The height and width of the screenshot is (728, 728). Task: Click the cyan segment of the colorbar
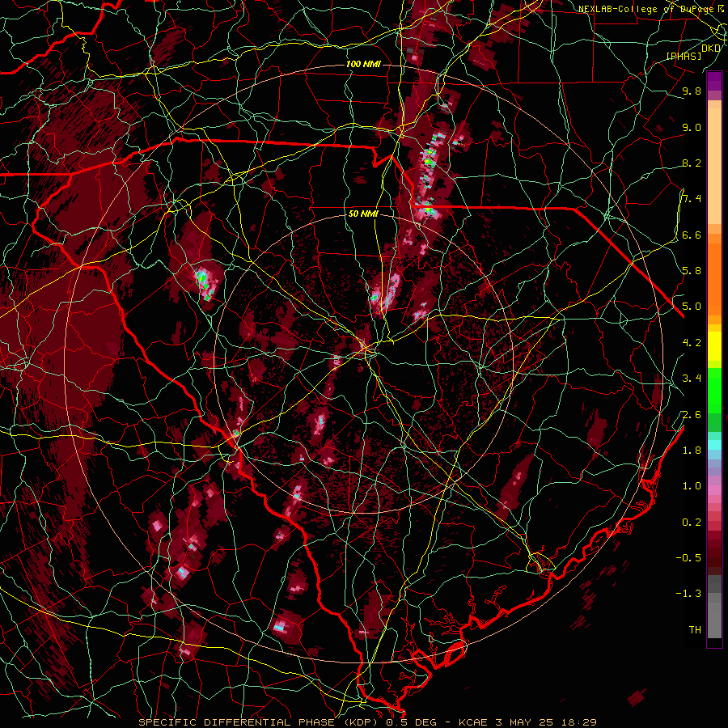tap(714, 444)
